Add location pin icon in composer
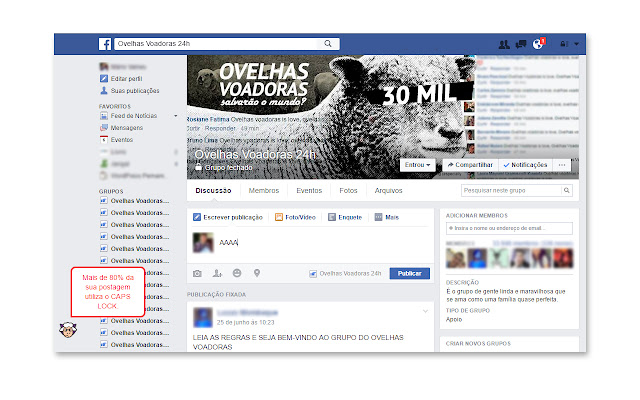Viewport: 640px width, 400px height. point(257,273)
